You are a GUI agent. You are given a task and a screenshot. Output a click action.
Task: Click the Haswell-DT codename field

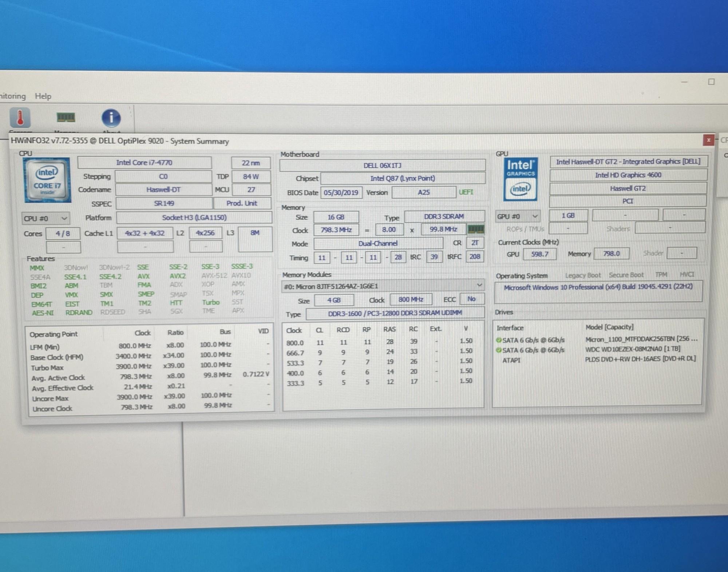pyautogui.click(x=163, y=190)
